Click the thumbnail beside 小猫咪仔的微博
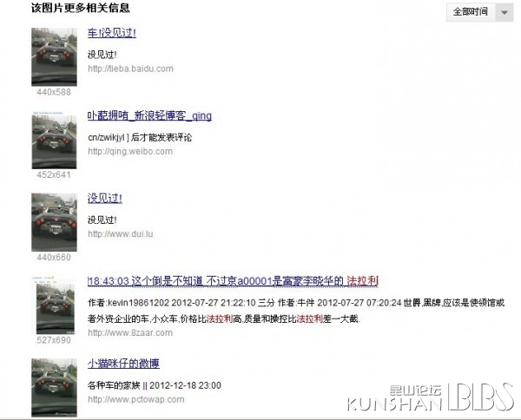 click(54, 388)
